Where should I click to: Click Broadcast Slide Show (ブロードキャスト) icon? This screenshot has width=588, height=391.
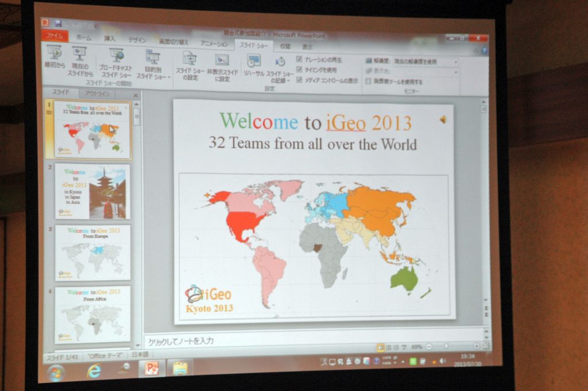[117, 56]
